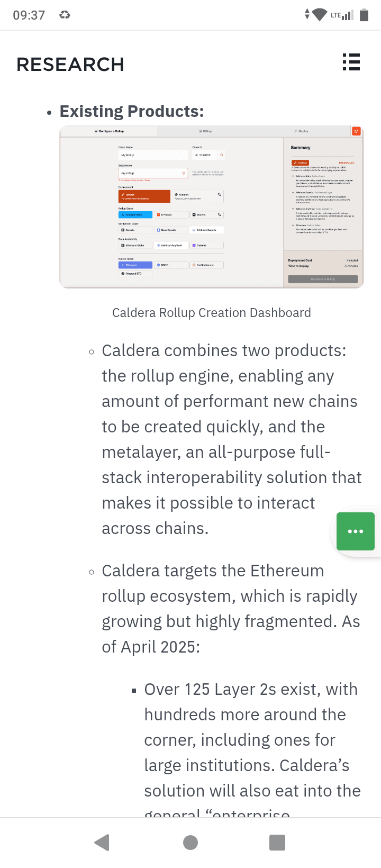Select the Mainnet environment option

tap(198, 196)
